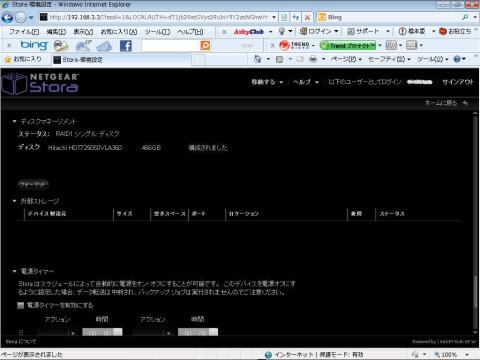480x360 pixels.
Task: Stop loading with the red X icon
Action: [x=308, y=17]
